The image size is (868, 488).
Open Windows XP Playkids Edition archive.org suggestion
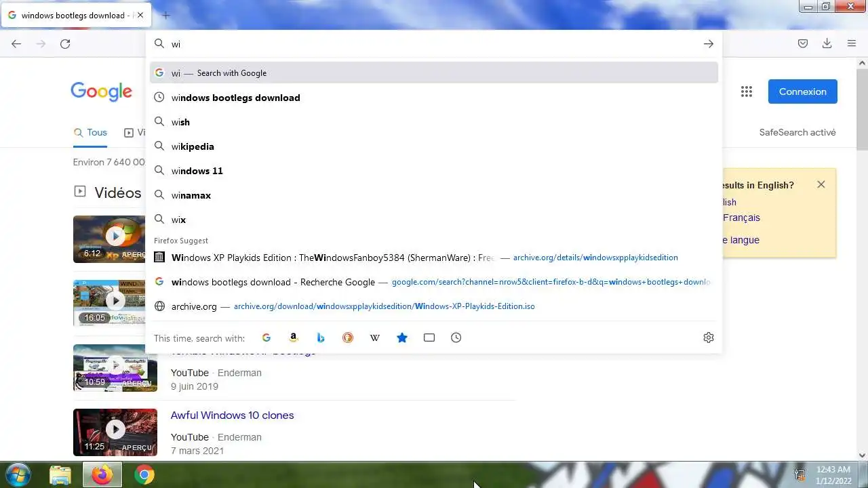(x=434, y=258)
